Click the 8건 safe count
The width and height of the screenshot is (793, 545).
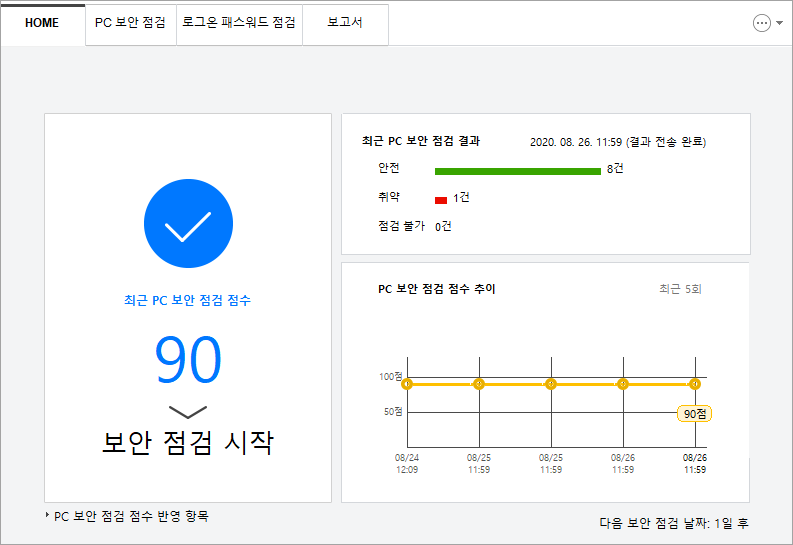(615, 169)
